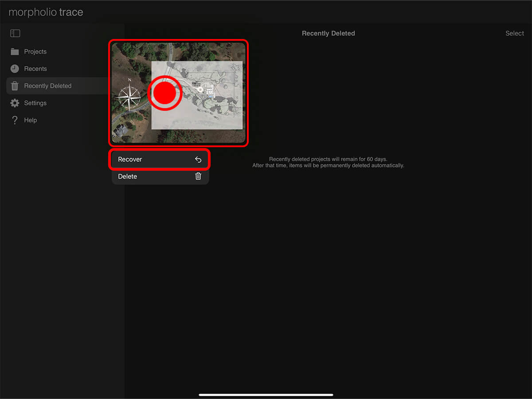Choose Recover from the context menu
The image size is (532, 399).
point(130,160)
